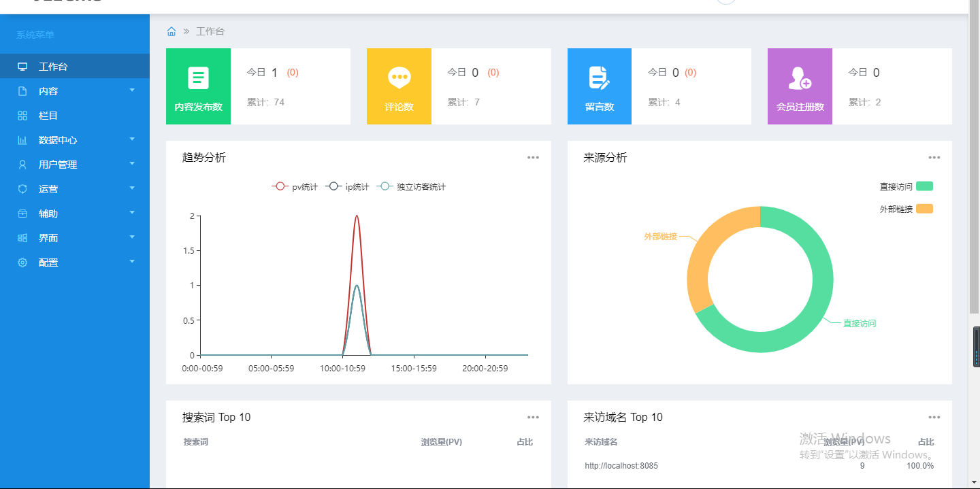
Task: Toggle the green 直接访问 legend swatch
Action: coord(924,186)
